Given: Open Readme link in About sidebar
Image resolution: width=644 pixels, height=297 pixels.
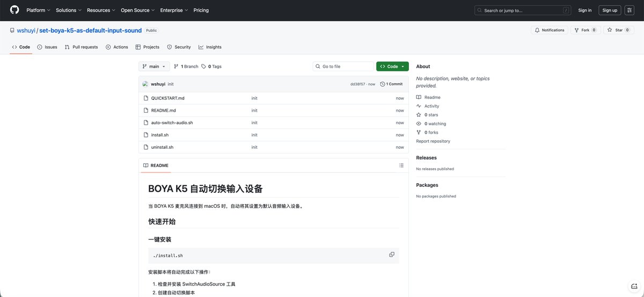Looking at the screenshot, I should [x=428, y=97].
